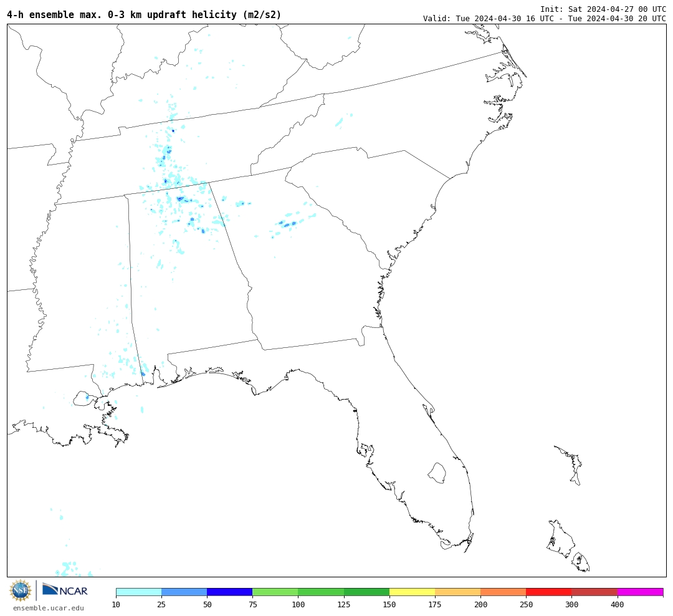Image resolution: width=673 pixels, height=616 pixels.
Task: Click the colorbar label 300
Action: [571, 605]
